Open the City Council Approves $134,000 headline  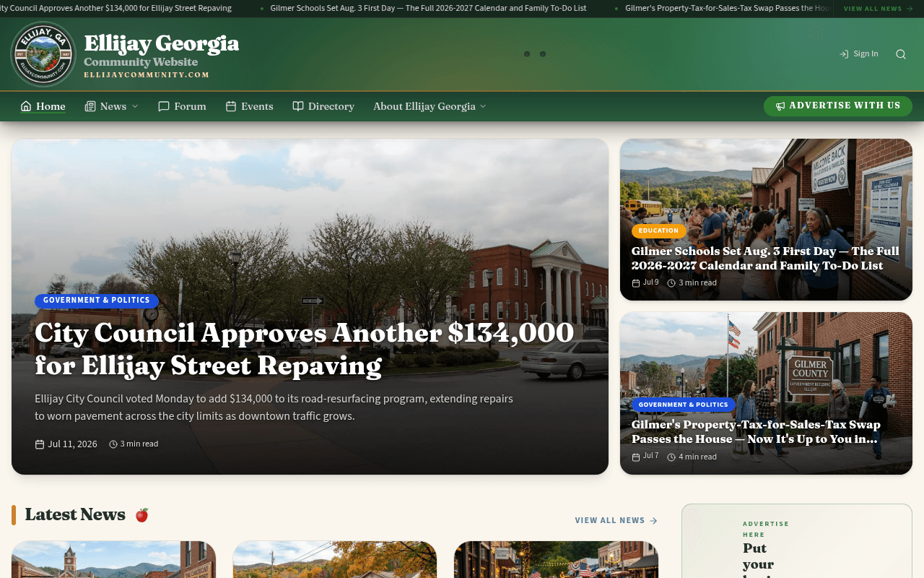pos(304,349)
